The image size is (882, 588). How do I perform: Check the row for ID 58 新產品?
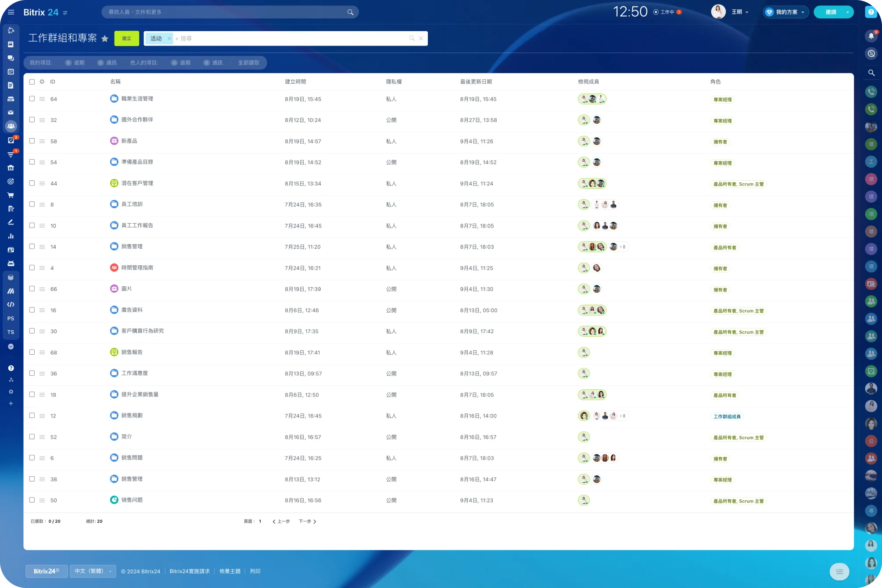[32, 141]
